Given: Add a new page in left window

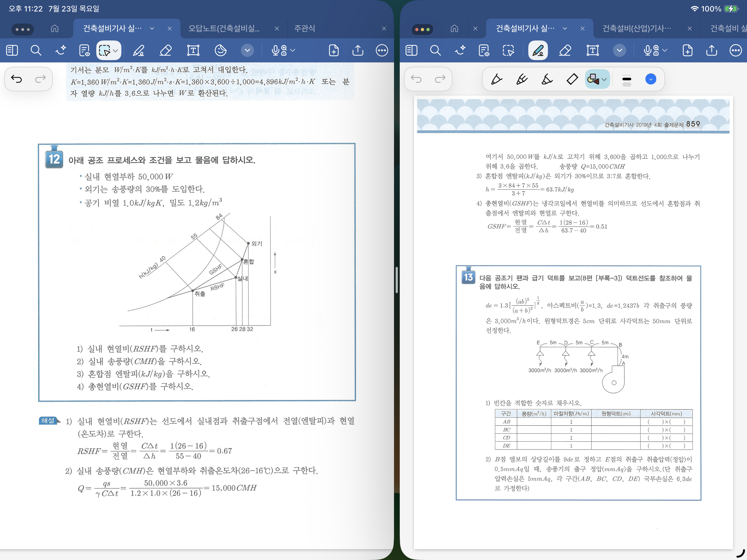Looking at the screenshot, I should (334, 50).
